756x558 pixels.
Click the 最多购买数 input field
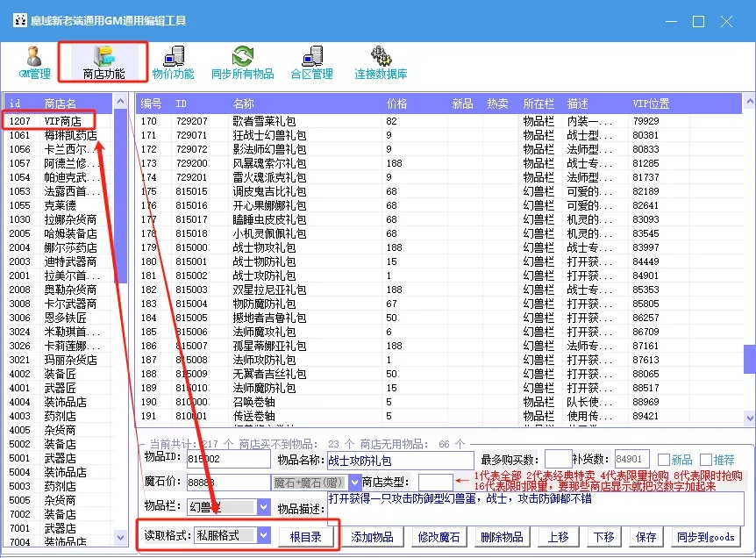point(559,459)
